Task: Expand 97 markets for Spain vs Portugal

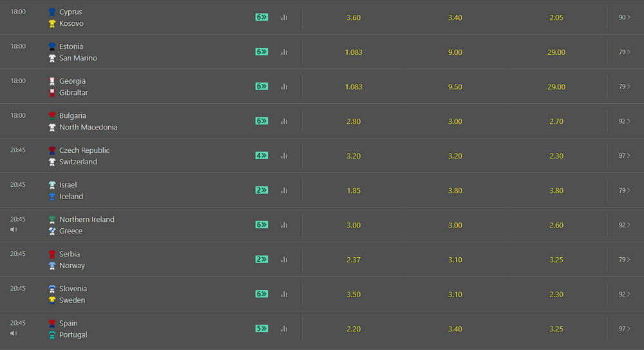Action: (x=624, y=329)
